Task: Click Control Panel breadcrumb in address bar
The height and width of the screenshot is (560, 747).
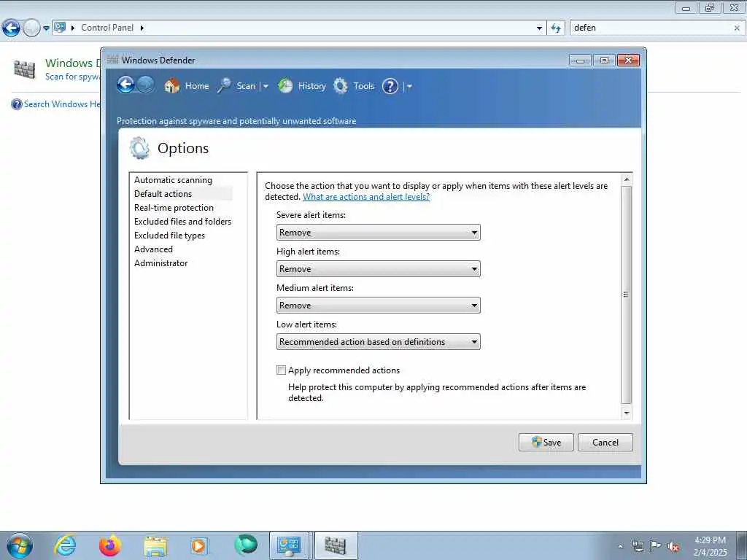Action: 107,28
